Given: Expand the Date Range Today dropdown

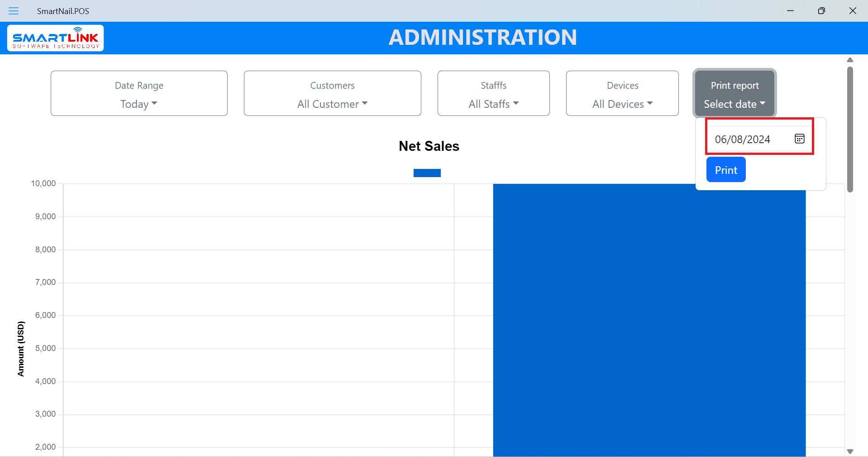Looking at the screenshot, I should click(139, 104).
